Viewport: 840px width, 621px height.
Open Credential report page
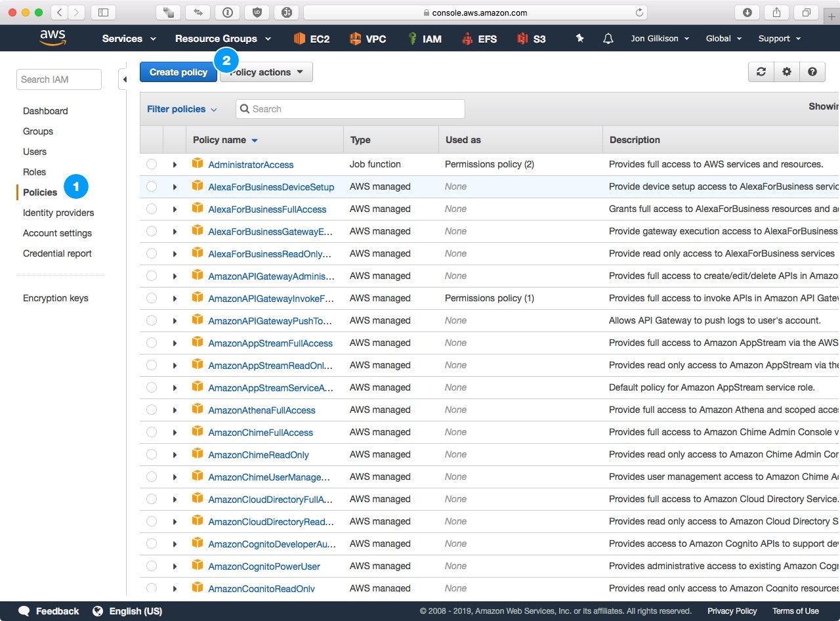(57, 253)
